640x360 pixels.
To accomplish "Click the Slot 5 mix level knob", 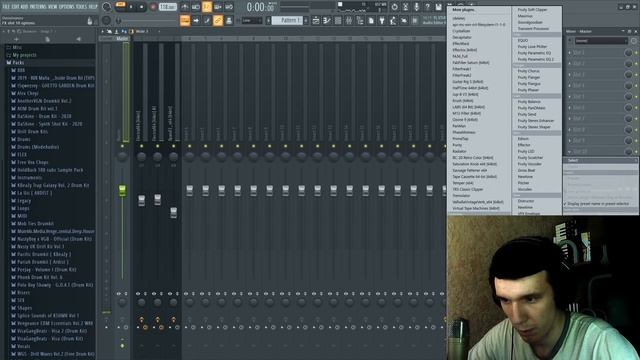I will [x=629, y=97].
